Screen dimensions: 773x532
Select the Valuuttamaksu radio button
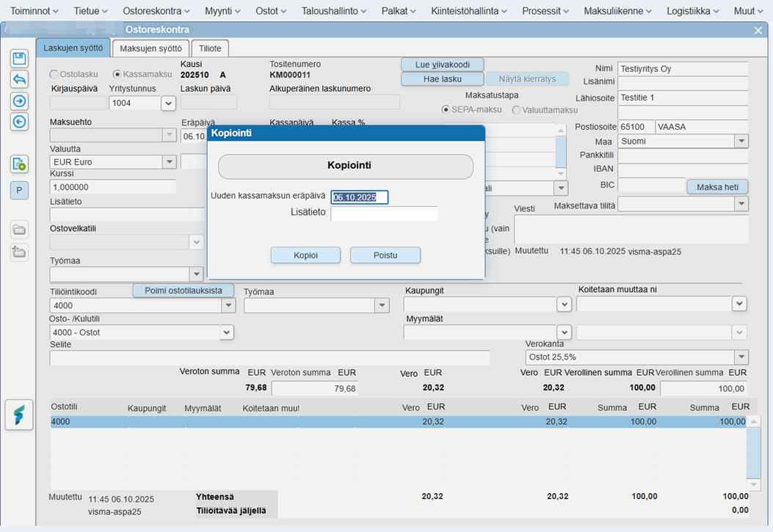coord(517,110)
